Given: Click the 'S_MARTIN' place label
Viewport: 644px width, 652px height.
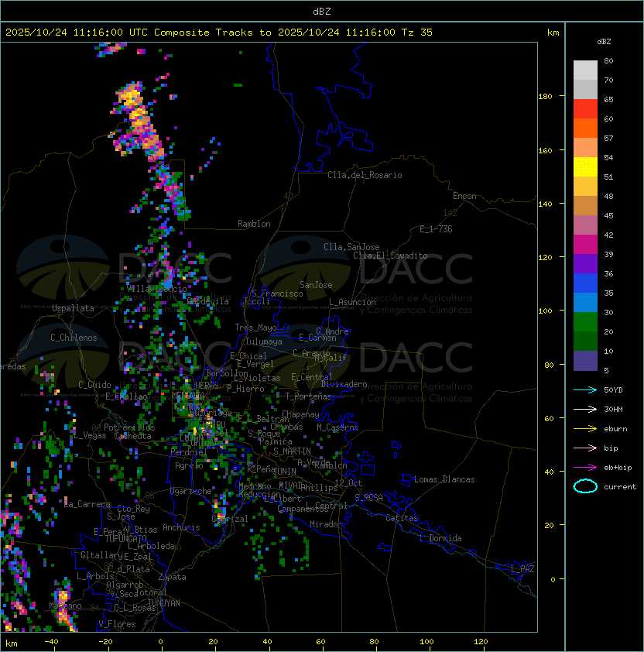Looking at the screenshot, I should point(292,451).
